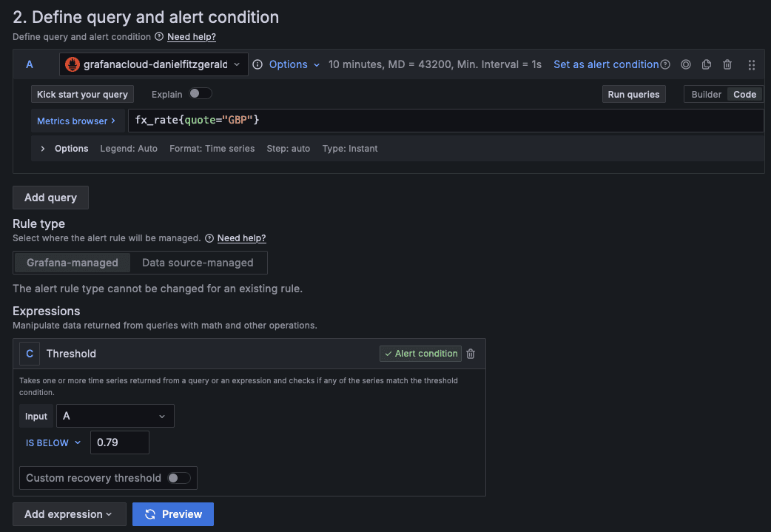The width and height of the screenshot is (771, 532).
Task: Delete the Threshold expression with trash icon
Action: click(471, 354)
